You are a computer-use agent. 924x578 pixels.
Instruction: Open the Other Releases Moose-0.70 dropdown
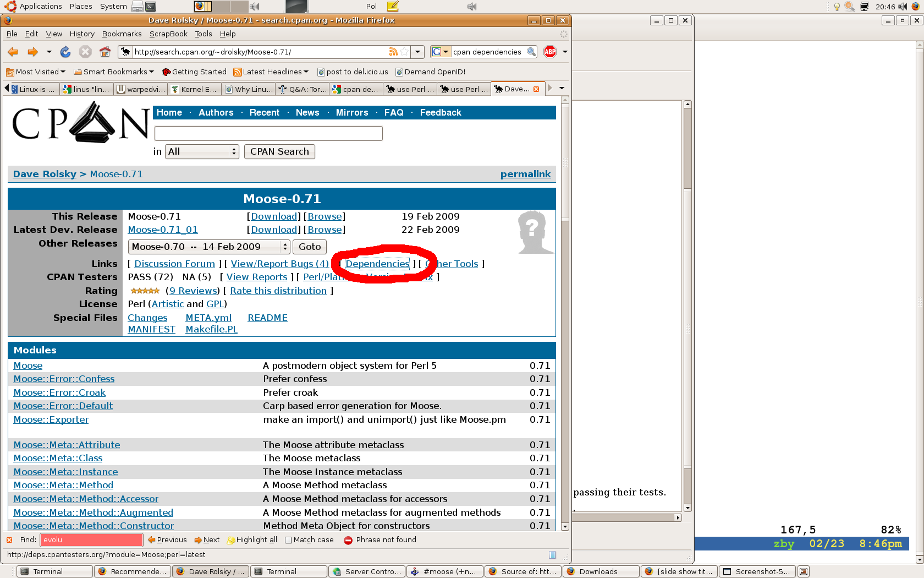[209, 247]
